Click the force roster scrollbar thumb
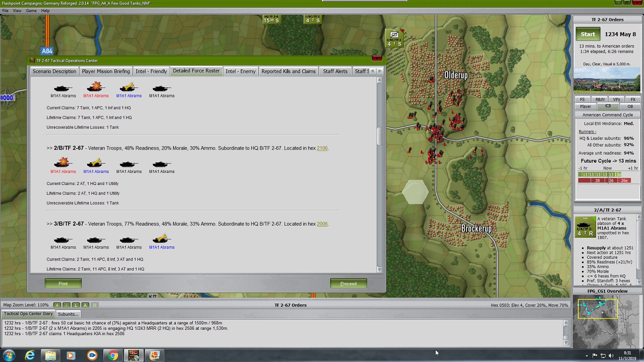 pyautogui.click(x=379, y=136)
